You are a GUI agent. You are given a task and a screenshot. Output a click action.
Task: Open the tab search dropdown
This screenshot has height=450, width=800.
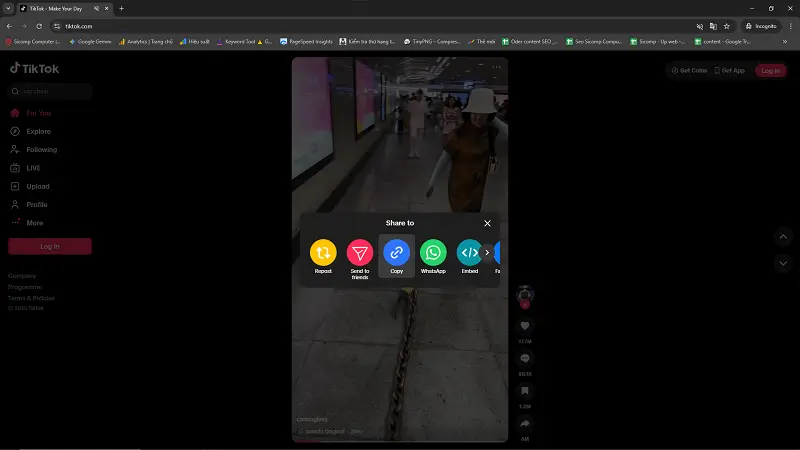click(8, 8)
